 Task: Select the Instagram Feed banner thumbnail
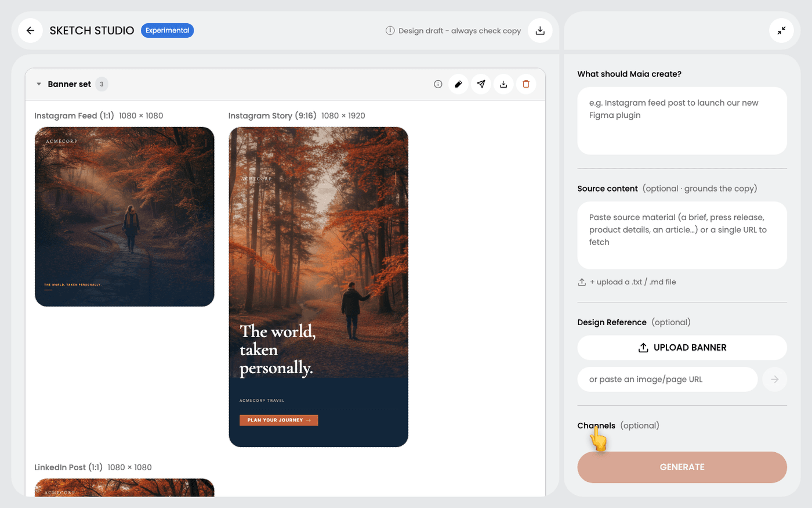tap(125, 217)
